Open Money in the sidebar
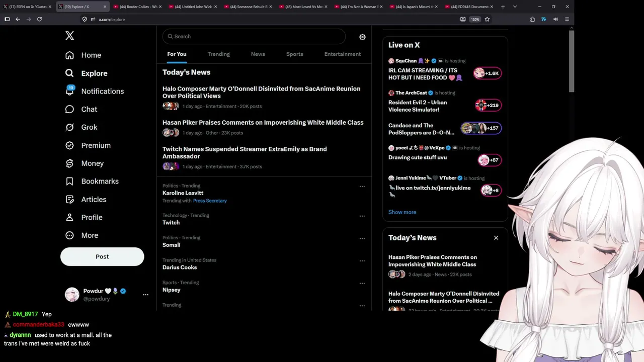 pos(85,163)
